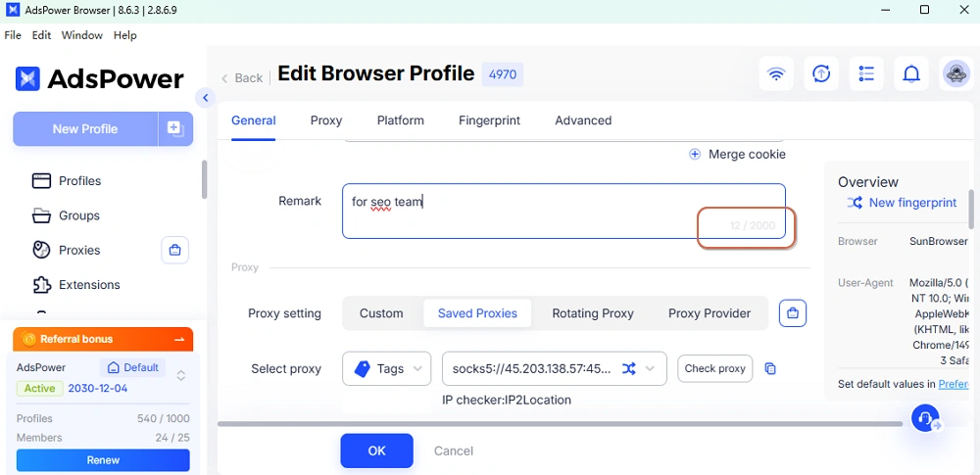Open the Window menu
The width and height of the screenshot is (980, 475).
tap(82, 35)
